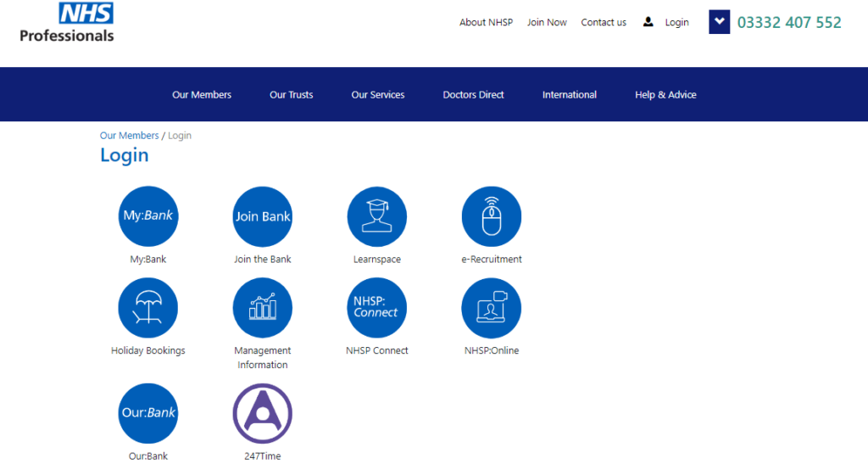Viewport: 868px width, 464px height.
Task: Click the Login breadcrumb text
Action: pyautogui.click(x=180, y=136)
